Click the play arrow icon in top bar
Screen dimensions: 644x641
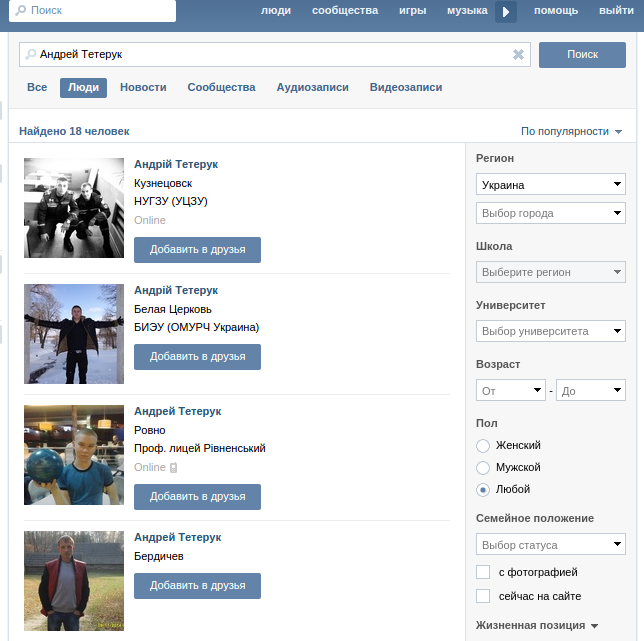click(x=506, y=12)
